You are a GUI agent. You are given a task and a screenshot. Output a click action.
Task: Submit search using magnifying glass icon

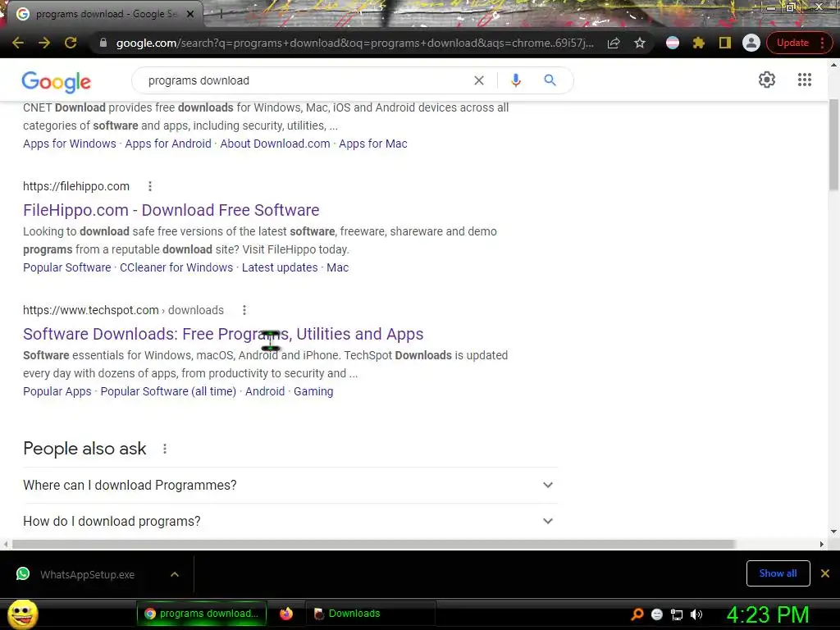tap(550, 80)
